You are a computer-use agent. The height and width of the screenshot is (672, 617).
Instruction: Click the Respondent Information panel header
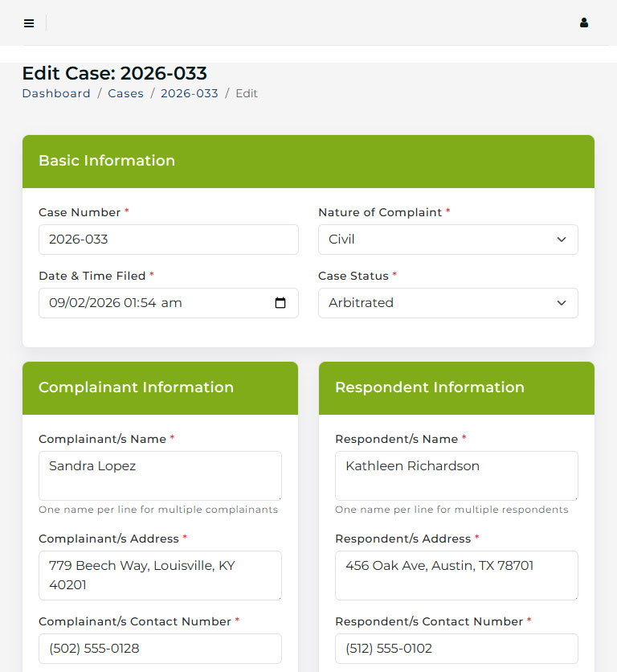[x=429, y=387]
